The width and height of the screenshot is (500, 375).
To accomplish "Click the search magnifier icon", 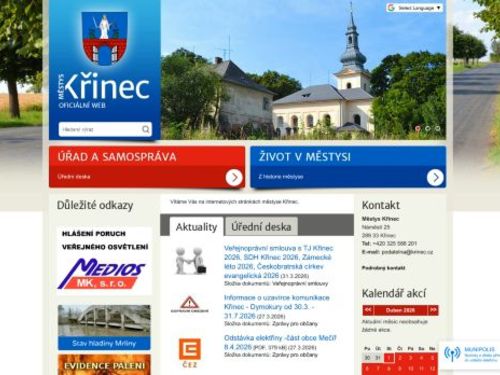I will coord(146,129).
